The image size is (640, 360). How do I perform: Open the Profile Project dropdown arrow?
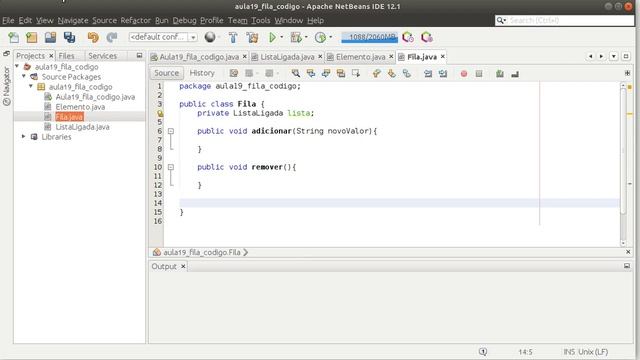tap(331, 37)
